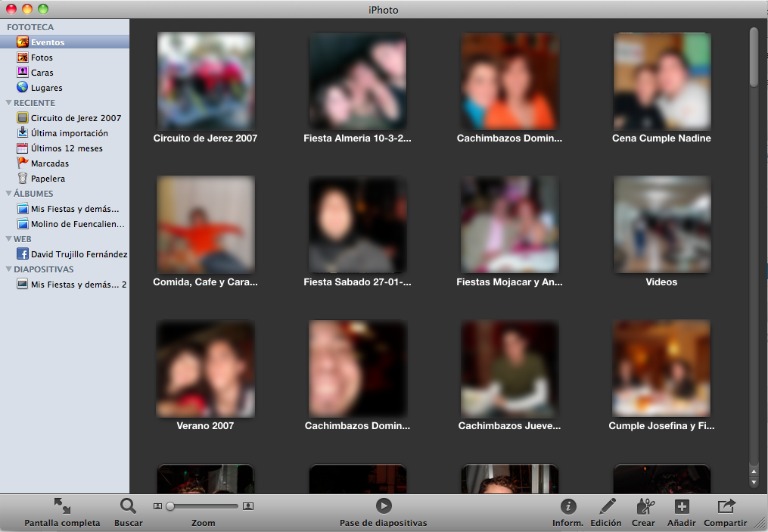Screen dimensions: 768x532
Task: Click the vertical scrollbar thumb
Action: coord(754,58)
